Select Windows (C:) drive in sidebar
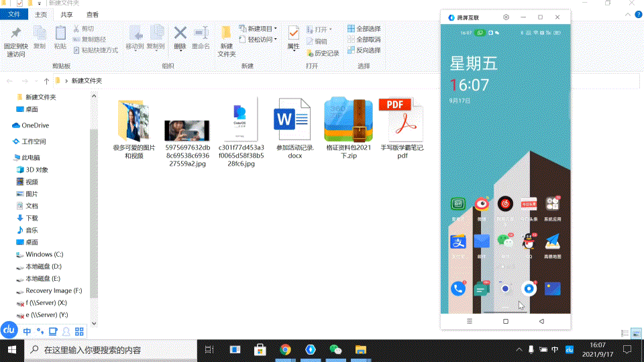 tap(40, 255)
